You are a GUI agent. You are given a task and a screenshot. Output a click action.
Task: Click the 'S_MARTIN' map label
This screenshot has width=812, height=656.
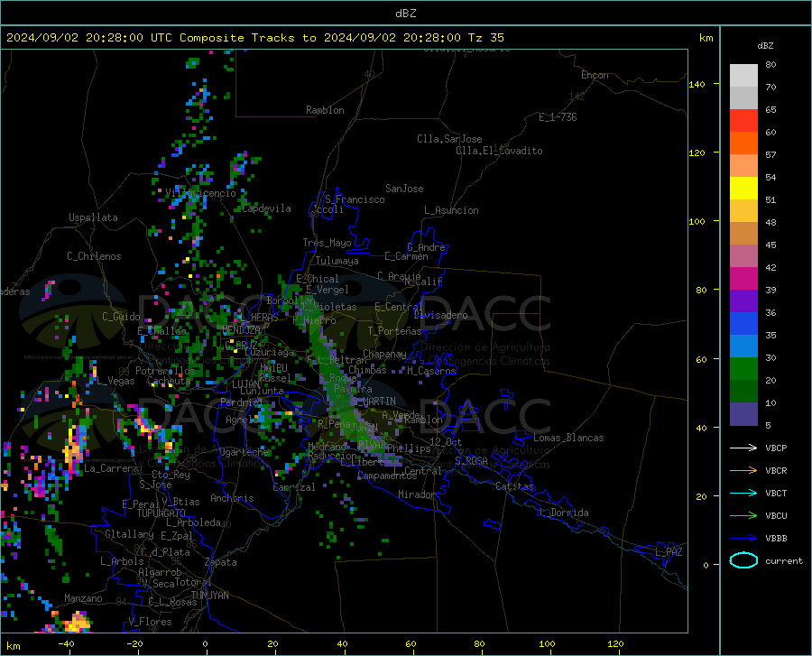pos(374,402)
